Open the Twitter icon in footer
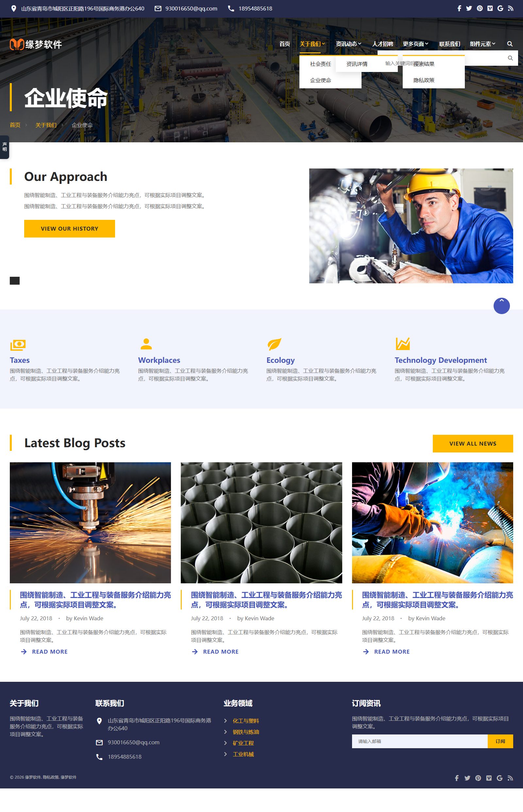 click(x=467, y=778)
